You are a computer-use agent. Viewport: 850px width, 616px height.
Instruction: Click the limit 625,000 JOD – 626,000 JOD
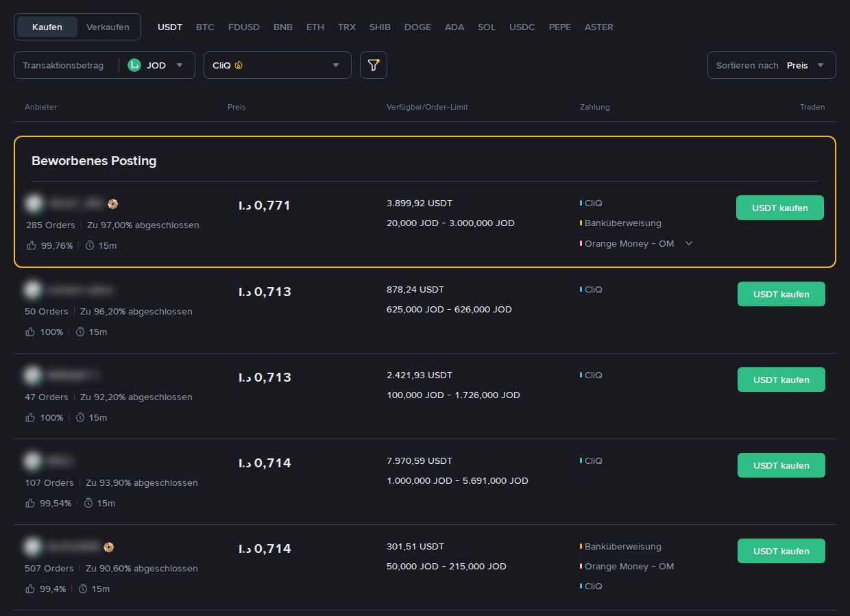coord(449,310)
